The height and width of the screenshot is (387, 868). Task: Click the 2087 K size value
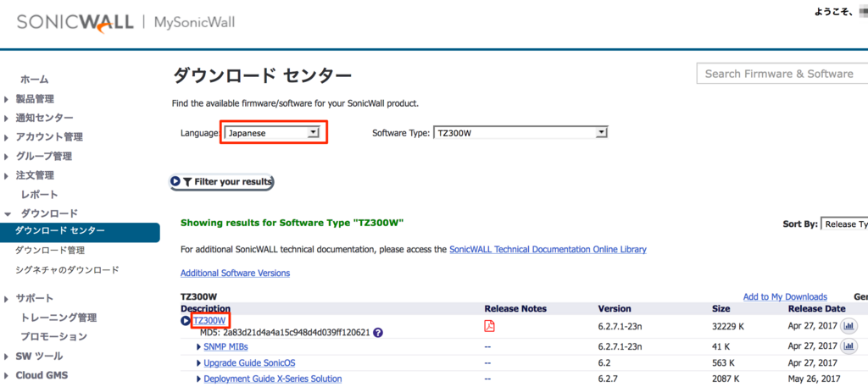[x=726, y=379]
